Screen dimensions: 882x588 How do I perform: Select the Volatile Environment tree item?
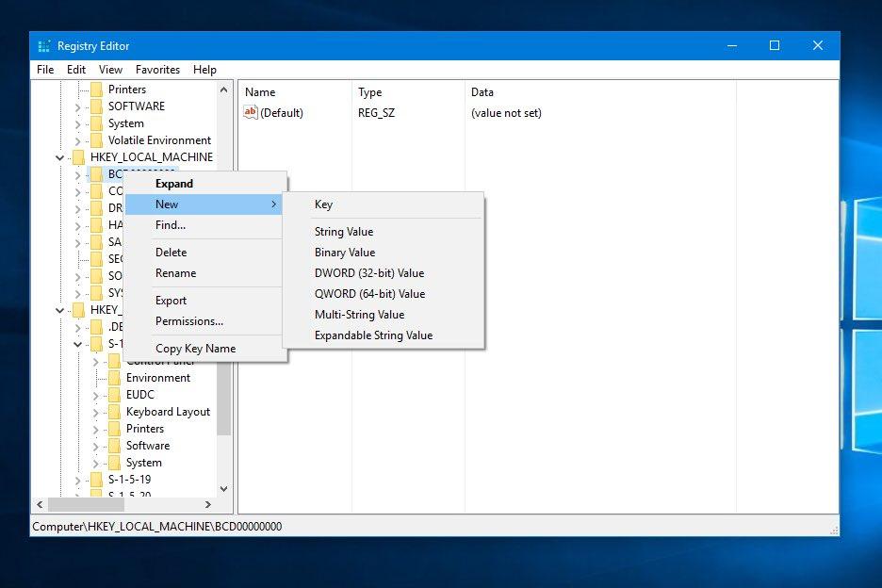coord(160,140)
